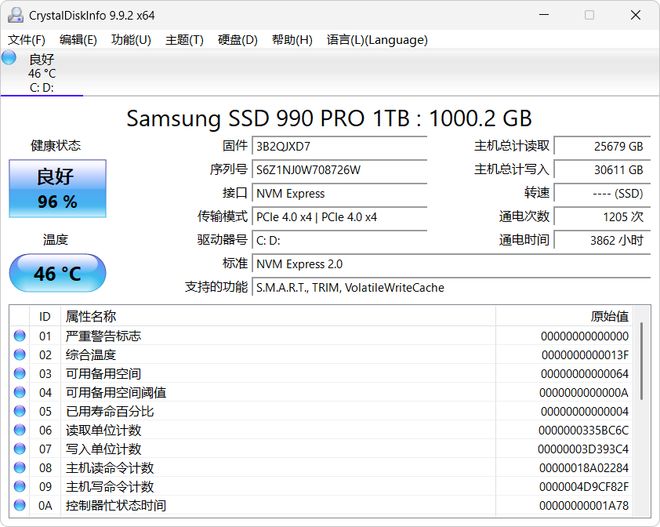This screenshot has height=527, width=660.
Task: Click the firmware field 3B2QJXD7
Action: click(x=339, y=146)
